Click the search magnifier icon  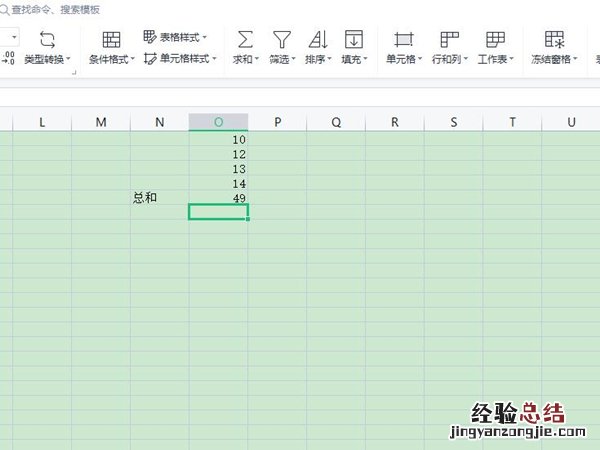[x=5, y=10]
